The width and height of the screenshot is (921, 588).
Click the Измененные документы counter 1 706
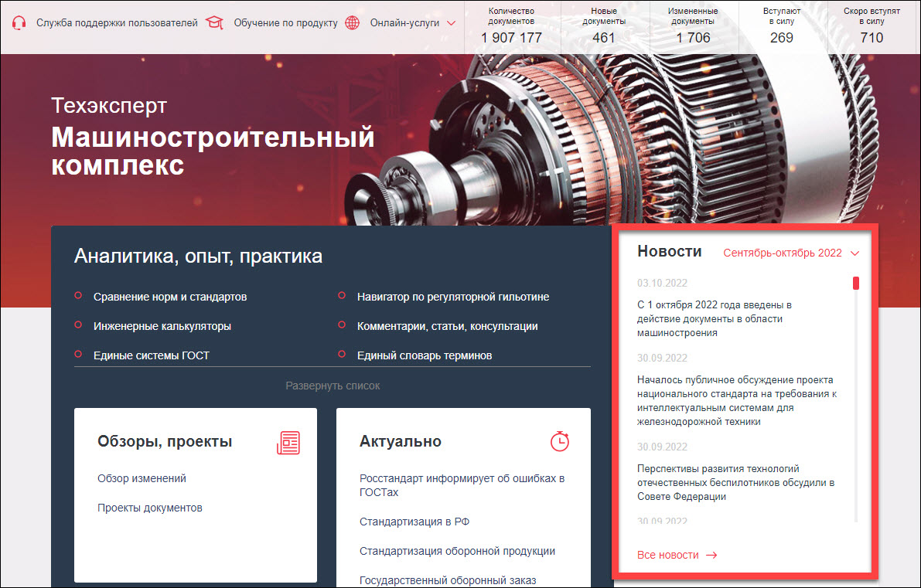coord(693,38)
